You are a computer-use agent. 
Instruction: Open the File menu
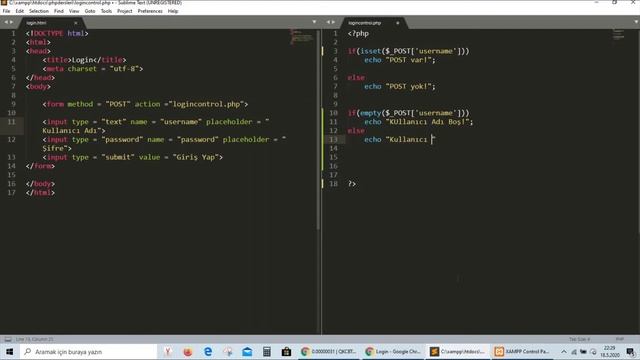pos(6,11)
